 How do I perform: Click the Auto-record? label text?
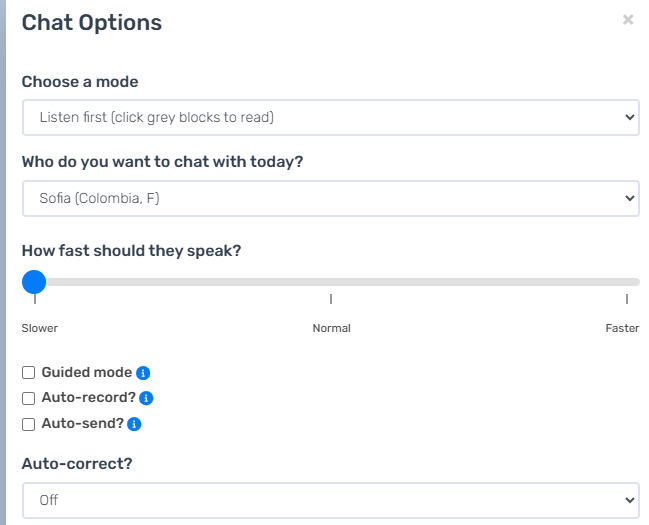coord(88,398)
